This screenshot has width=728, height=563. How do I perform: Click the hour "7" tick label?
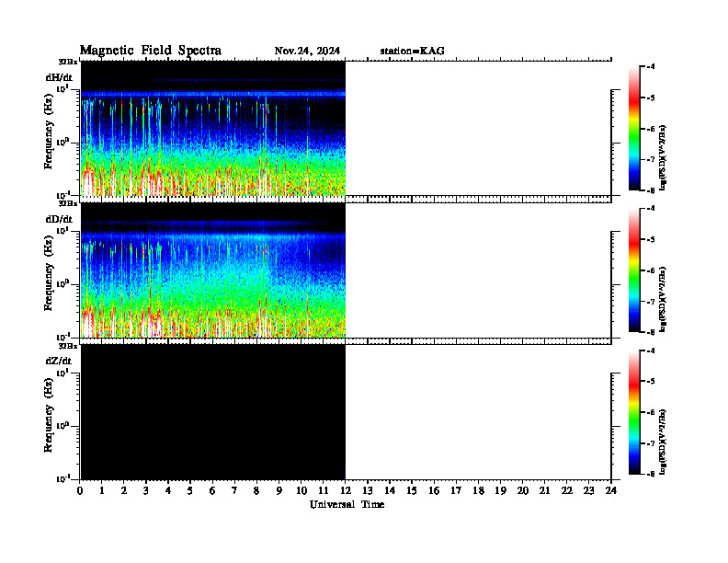click(234, 490)
